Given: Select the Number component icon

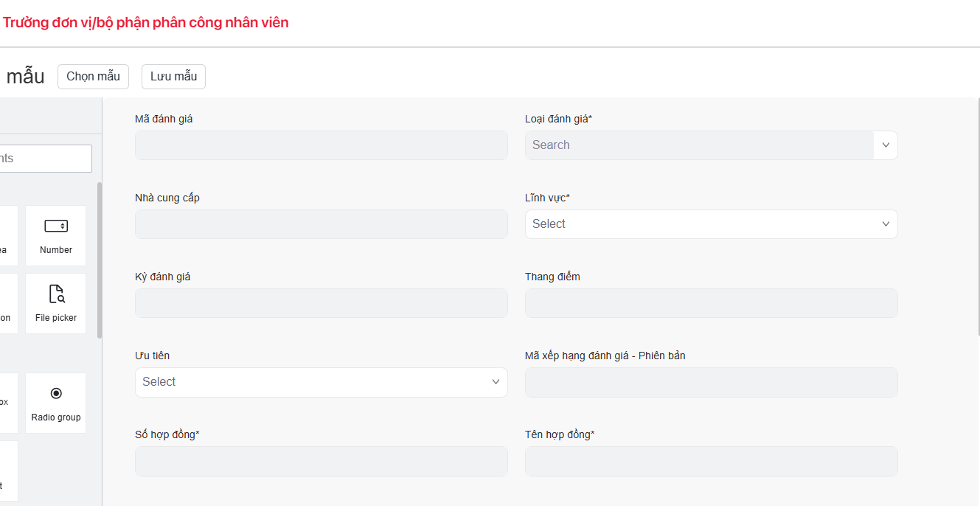Looking at the screenshot, I should tap(56, 235).
